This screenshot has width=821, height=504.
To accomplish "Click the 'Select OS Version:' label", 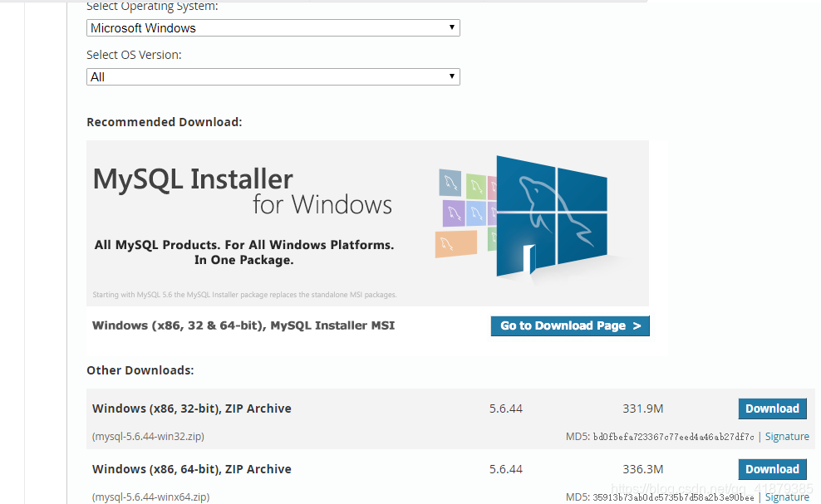I will (x=134, y=55).
